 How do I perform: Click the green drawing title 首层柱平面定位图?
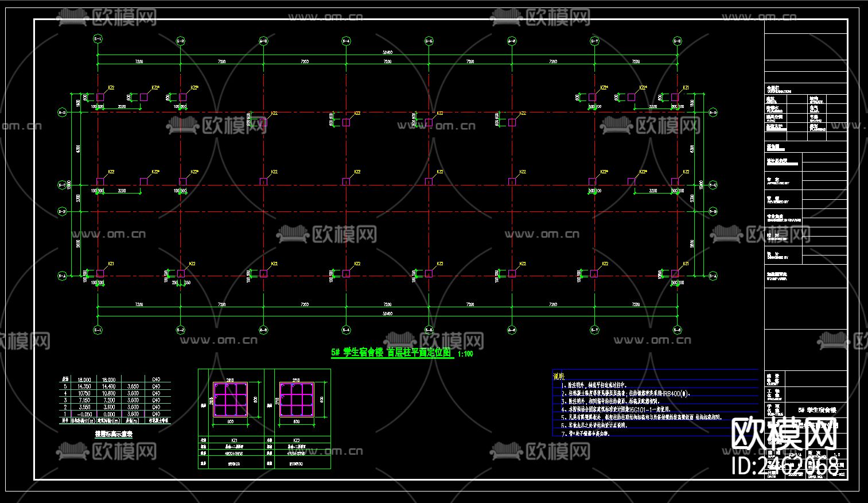click(419, 353)
